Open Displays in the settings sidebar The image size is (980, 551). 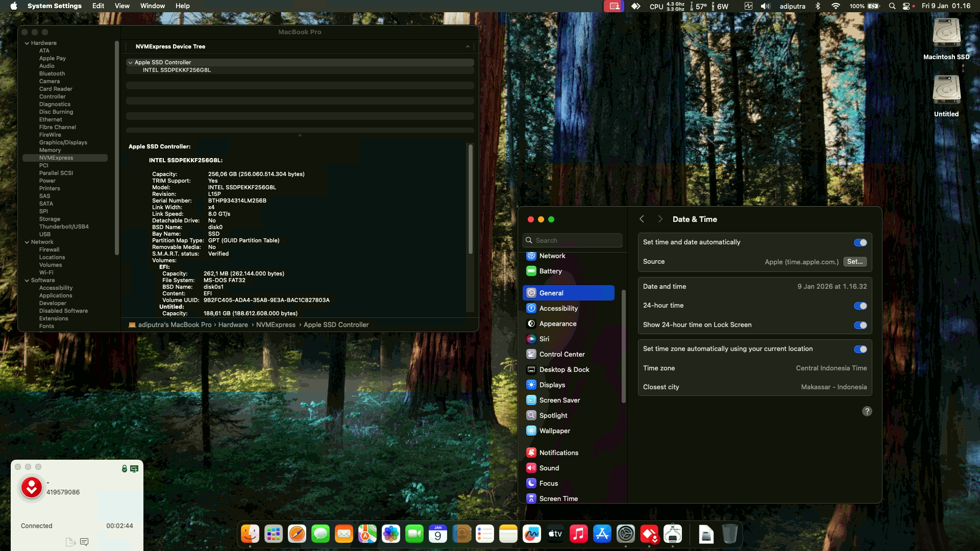[552, 385]
